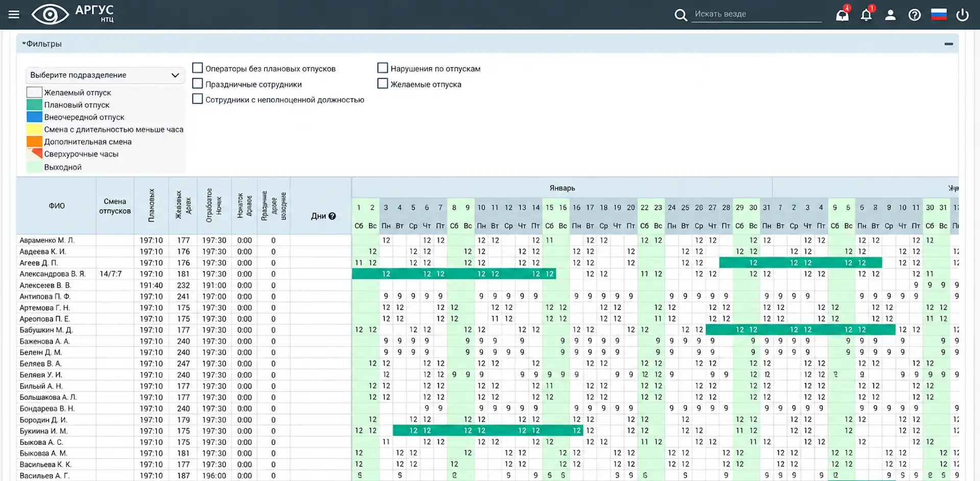Viewport: 980px width, 481px height.
Task: Click the Аргус НТЦ eye logo
Action: click(50, 14)
